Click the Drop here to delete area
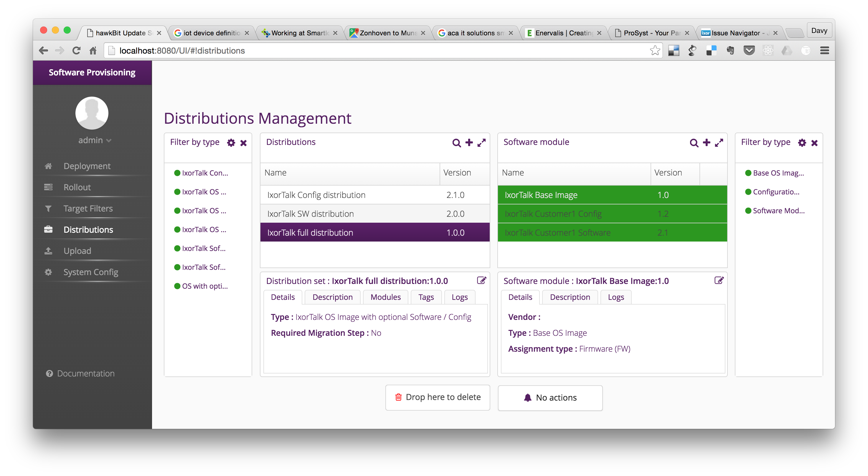 (438, 397)
